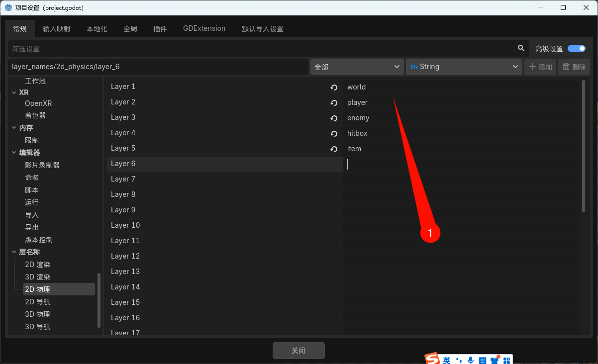
Task: Switch the input method 英 language mode
Action: [447, 360]
